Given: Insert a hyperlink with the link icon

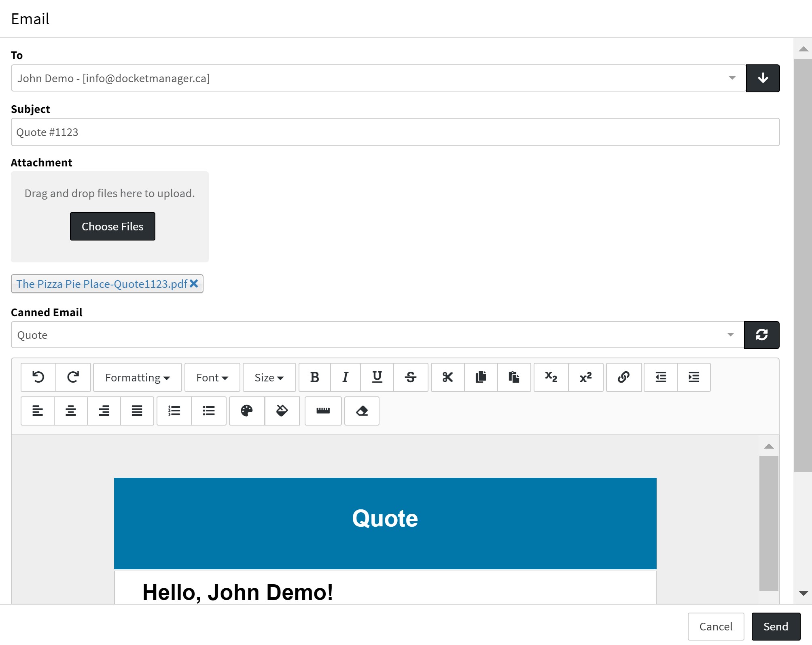Looking at the screenshot, I should pyautogui.click(x=623, y=377).
